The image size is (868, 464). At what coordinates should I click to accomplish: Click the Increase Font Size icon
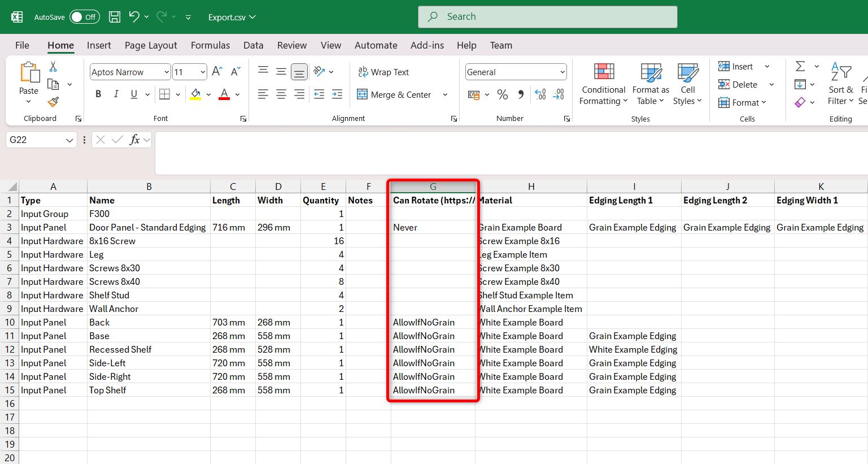pyautogui.click(x=217, y=72)
